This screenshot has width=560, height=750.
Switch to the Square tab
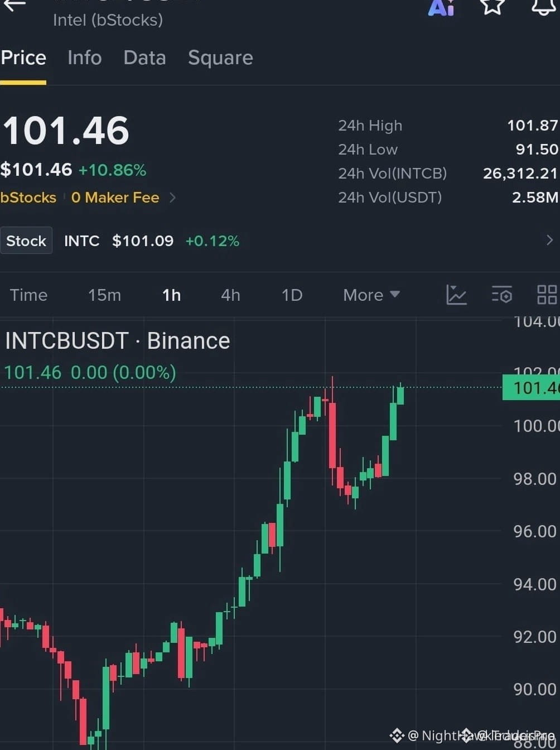click(220, 58)
